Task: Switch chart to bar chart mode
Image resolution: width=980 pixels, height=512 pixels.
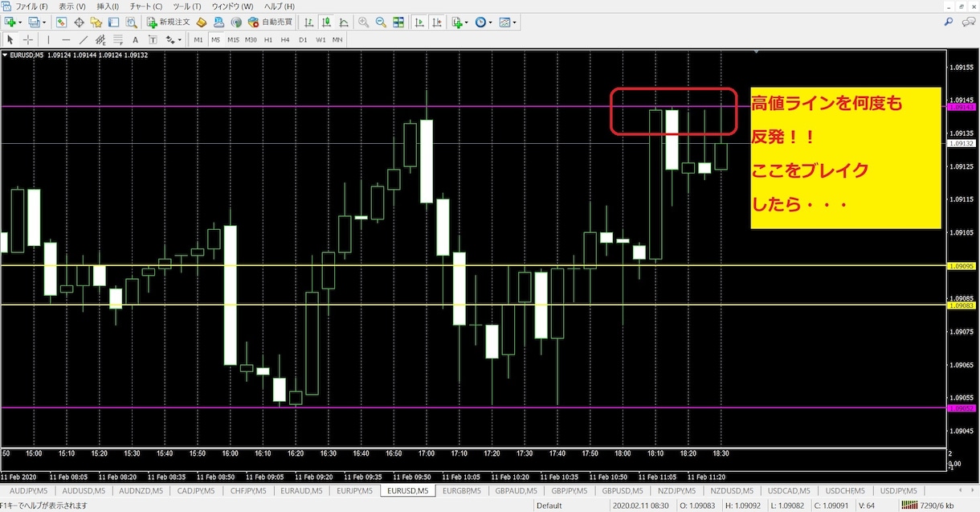Action: (309, 23)
